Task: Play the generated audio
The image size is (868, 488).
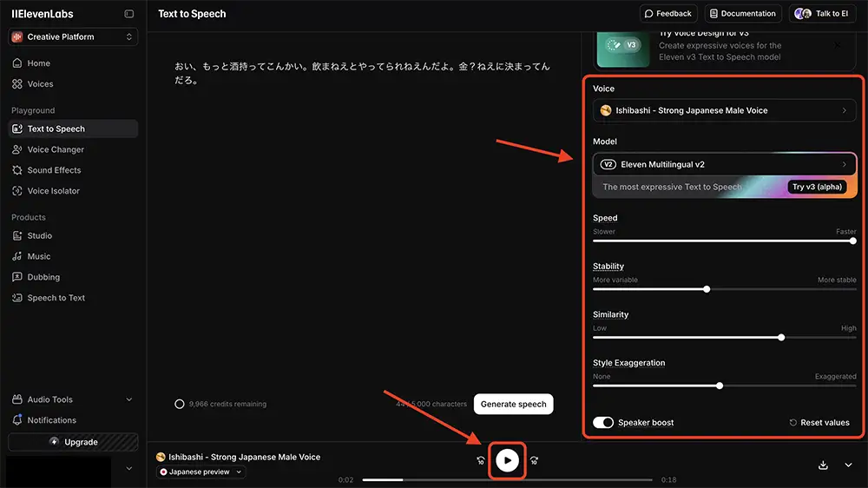Action: pos(507,460)
